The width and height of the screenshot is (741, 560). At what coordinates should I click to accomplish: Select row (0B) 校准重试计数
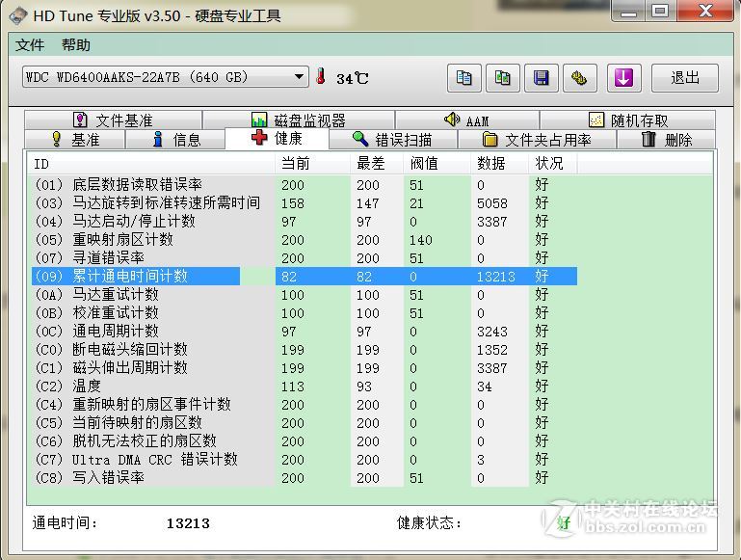click(304, 313)
